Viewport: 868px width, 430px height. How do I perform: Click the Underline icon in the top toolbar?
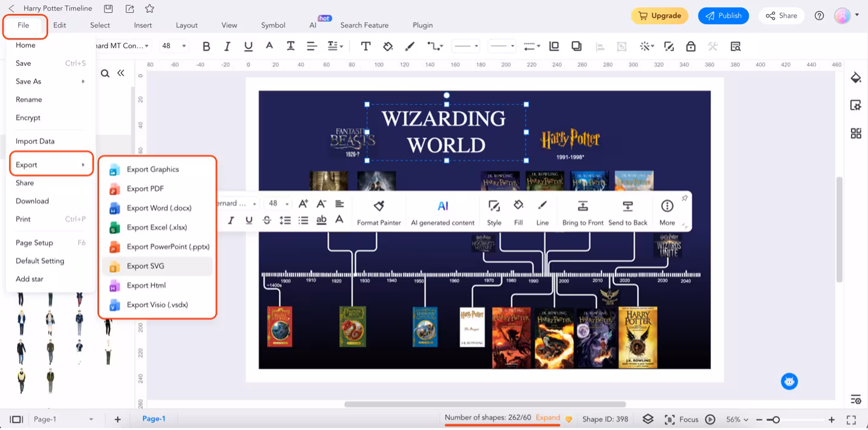pos(248,46)
